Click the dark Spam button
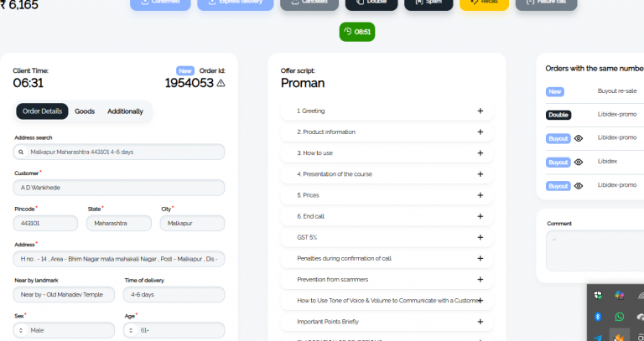The image size is (644, 341). (428, 3)
